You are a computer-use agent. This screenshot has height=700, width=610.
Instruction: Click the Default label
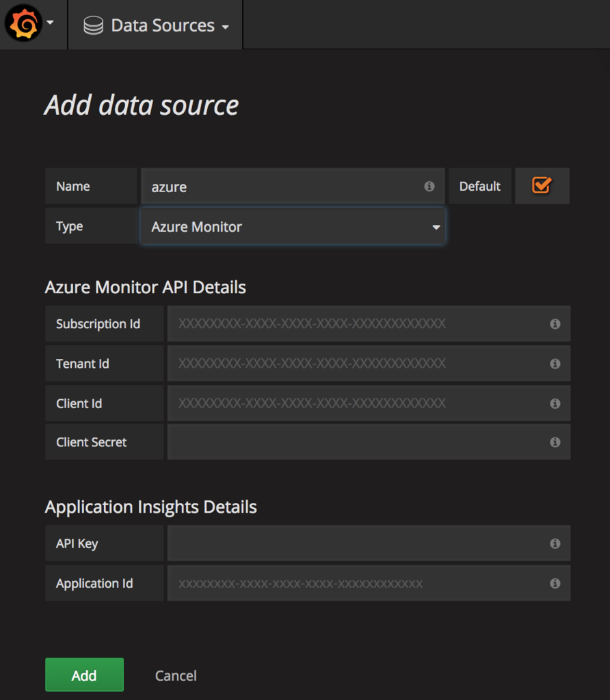click(480, 186)
